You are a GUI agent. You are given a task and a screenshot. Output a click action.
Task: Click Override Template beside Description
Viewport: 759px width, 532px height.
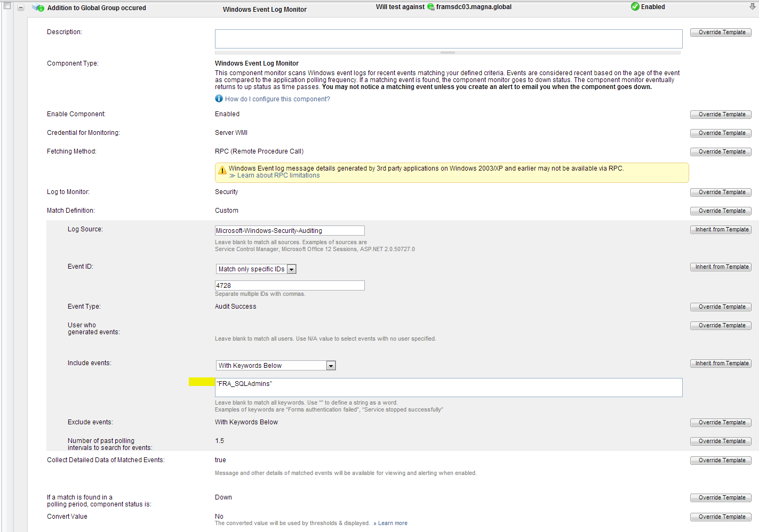721,32
